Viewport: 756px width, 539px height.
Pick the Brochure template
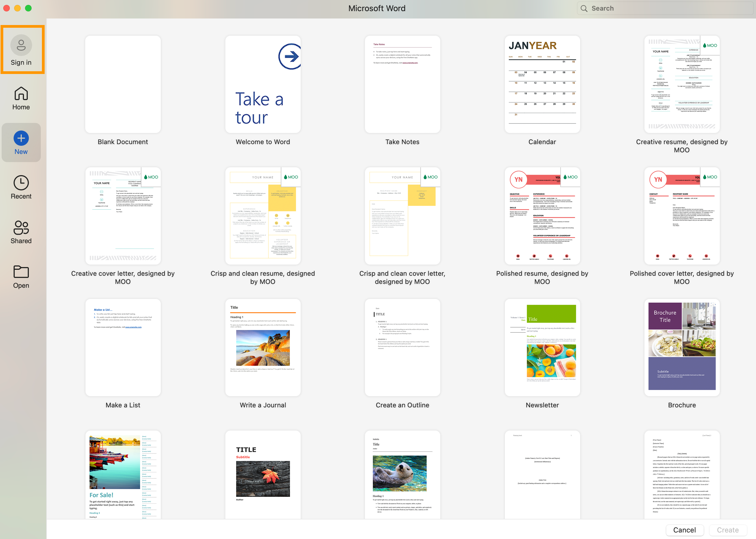click(682, 347)
